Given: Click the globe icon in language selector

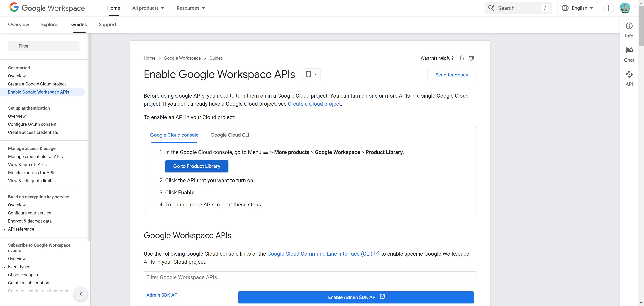Looking at the screenshot, I should (x=565, y=8).
